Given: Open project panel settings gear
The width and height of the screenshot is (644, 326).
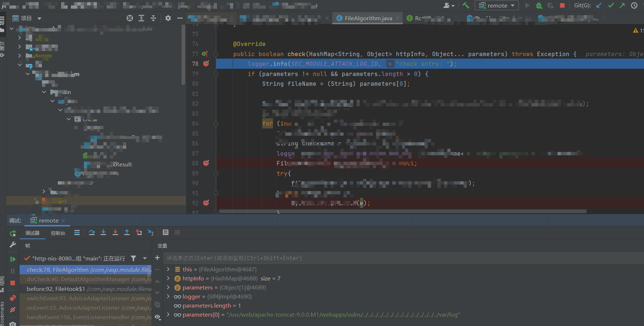Looking at the screenshot, I should click(x=168, y=18).
